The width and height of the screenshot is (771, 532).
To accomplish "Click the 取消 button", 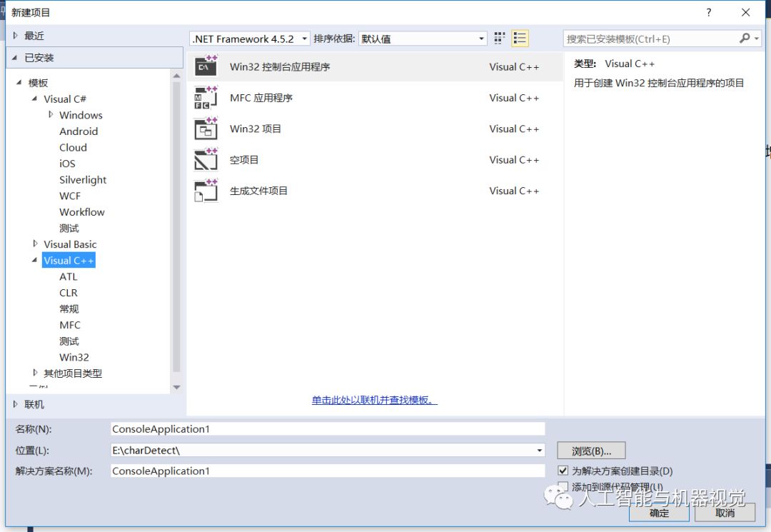I will coord(725,513).
